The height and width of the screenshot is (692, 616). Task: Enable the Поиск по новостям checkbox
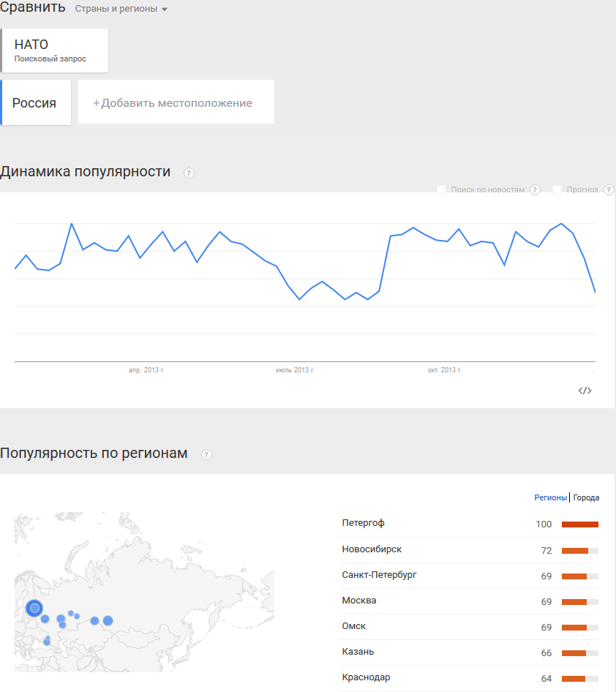(442, 190)
